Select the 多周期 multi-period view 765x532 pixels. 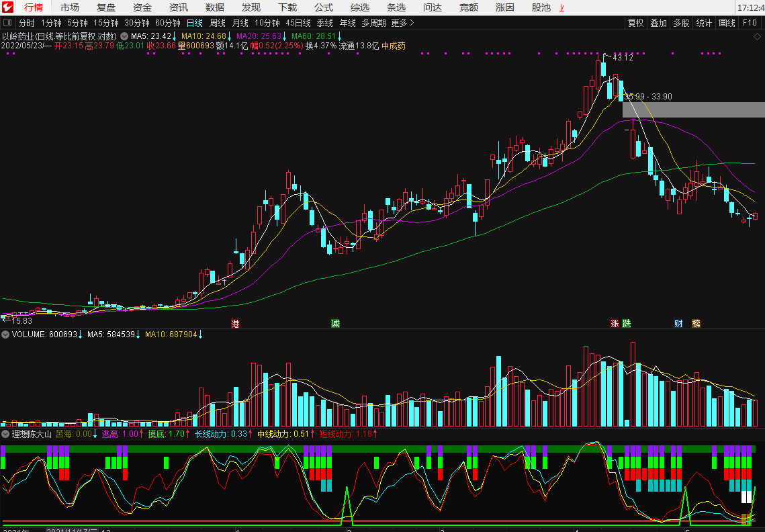click(x=373, y=23)
